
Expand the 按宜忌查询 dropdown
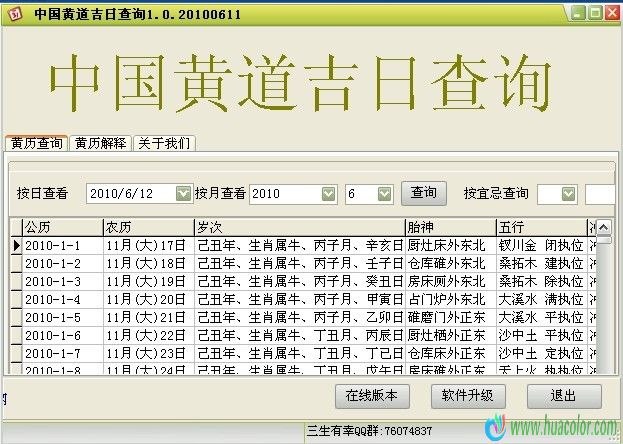(569, 194)
